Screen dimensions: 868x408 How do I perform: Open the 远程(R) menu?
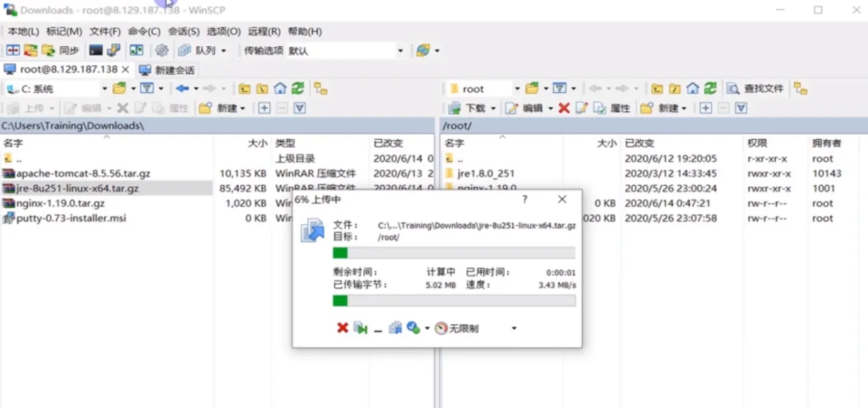click(x=264, y=31)
